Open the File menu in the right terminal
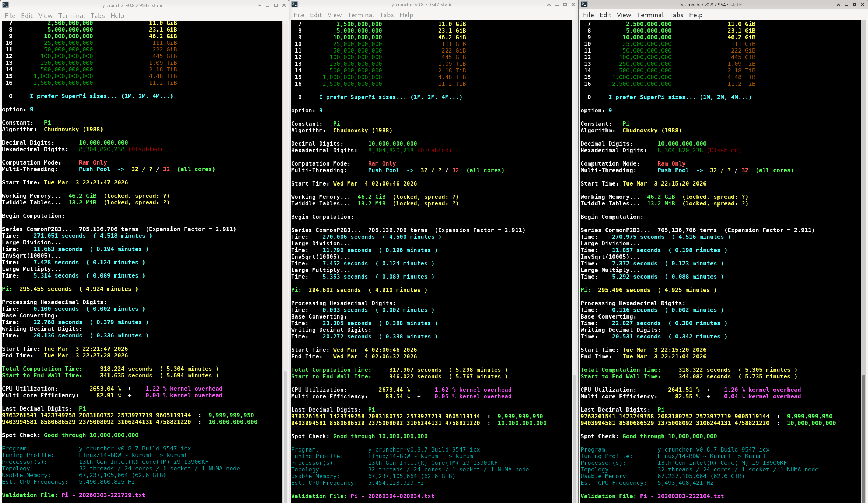Screen dimensions: 868x503 [588, 15]
